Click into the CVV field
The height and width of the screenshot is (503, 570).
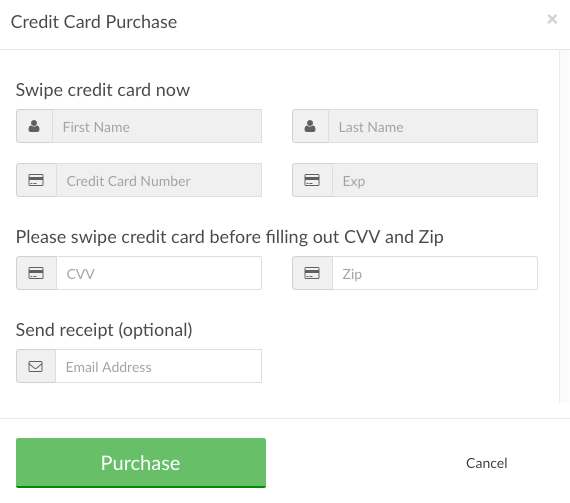point(159,273)
